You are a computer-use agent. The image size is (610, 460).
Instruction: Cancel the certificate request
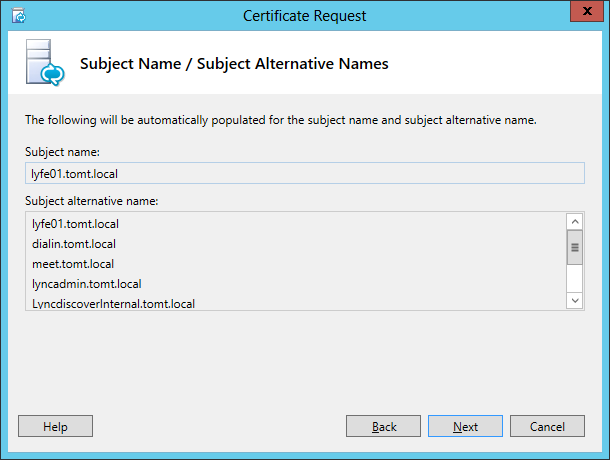[x=547, y=426]
